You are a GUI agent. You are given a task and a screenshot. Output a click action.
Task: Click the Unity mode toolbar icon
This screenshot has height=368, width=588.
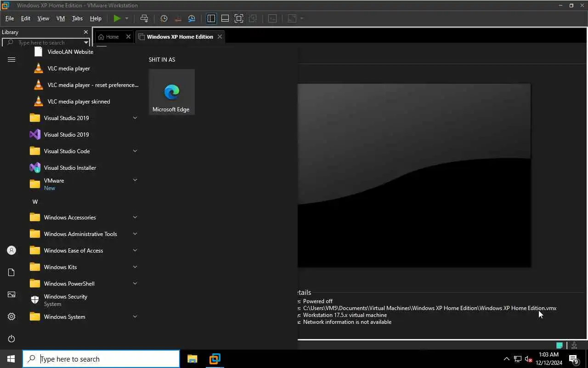(253, 18)
